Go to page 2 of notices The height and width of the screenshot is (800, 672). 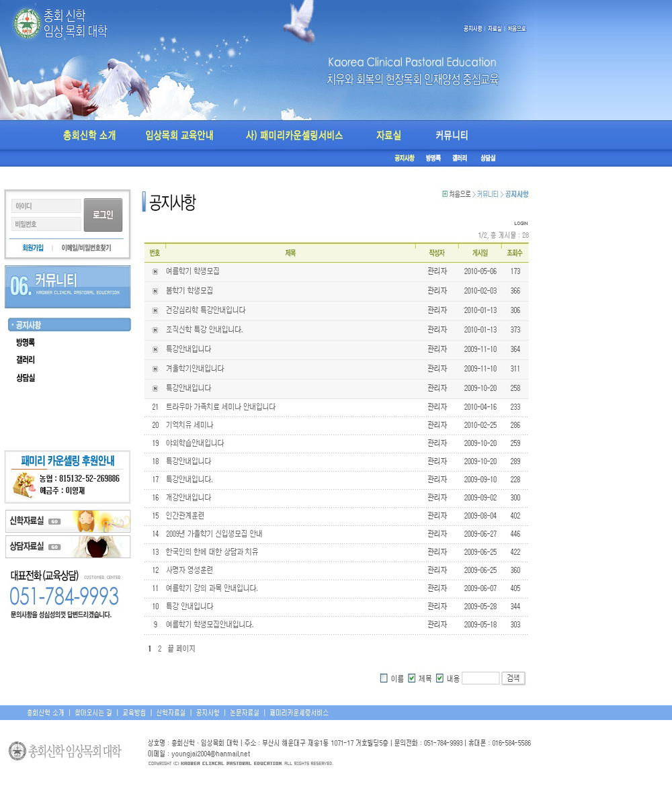159,649
